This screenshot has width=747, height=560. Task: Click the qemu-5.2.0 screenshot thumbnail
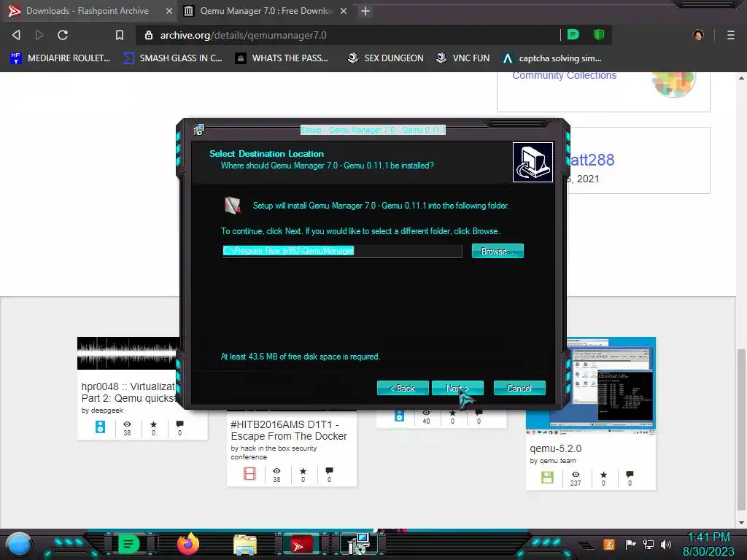(591, 386)
